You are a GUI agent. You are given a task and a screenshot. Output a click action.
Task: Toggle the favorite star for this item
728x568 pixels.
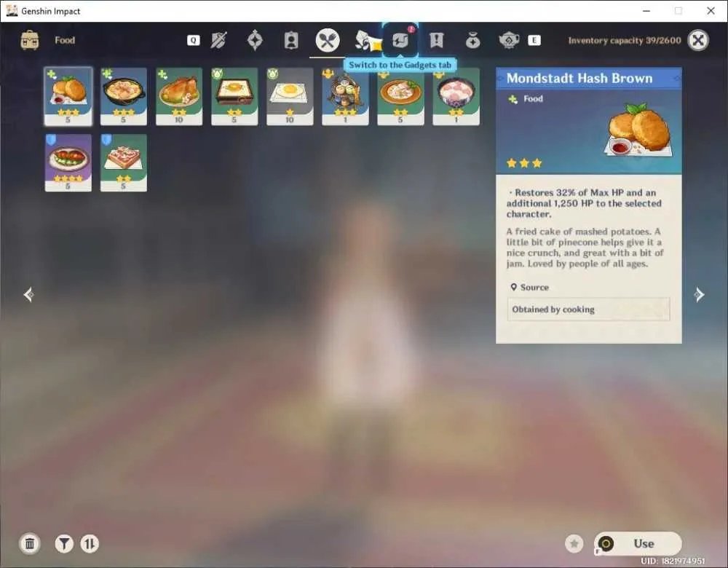[574, 543]
